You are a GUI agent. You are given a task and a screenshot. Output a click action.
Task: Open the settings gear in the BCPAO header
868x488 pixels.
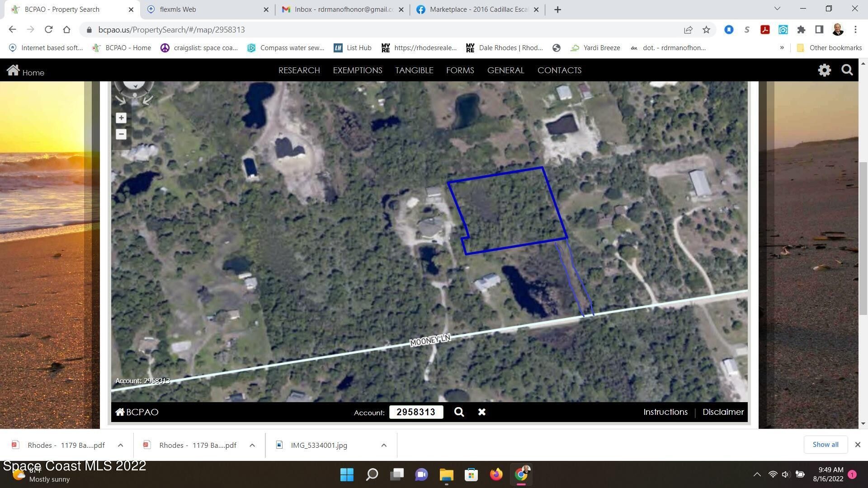tap(824, 70)
